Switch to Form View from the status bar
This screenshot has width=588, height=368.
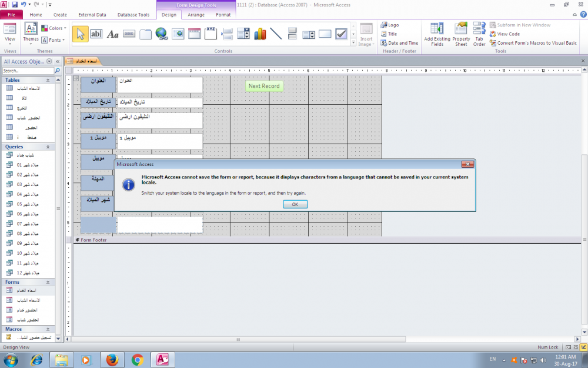(x=569, y=347)
